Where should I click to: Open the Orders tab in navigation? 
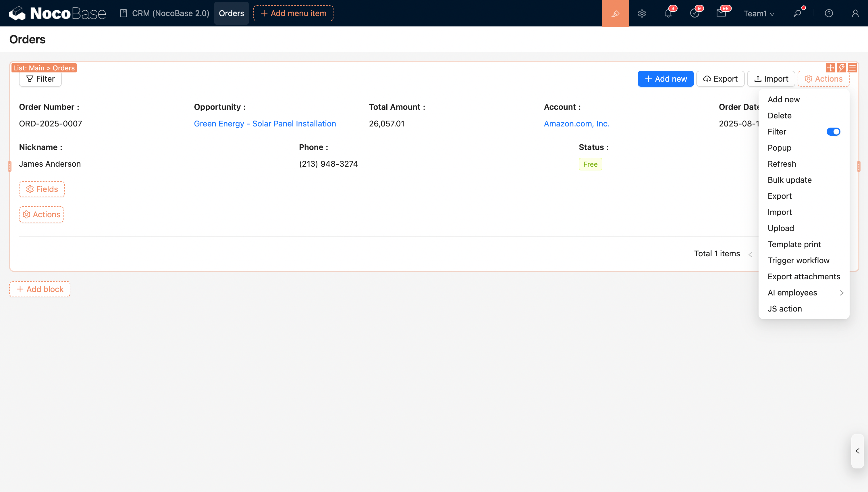point(231,13)
